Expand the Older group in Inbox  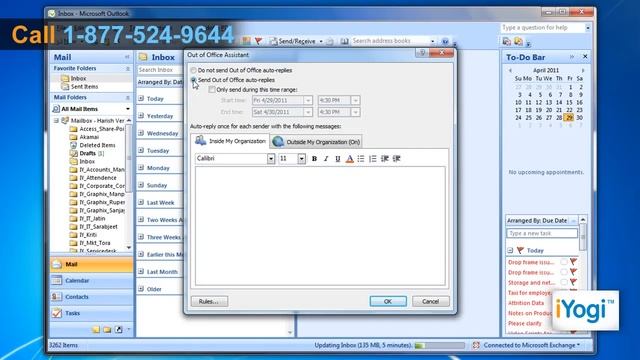point(141,289)
